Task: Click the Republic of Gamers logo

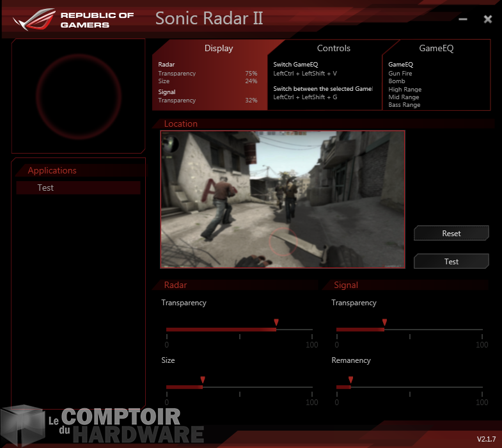Action: (73, 19)
